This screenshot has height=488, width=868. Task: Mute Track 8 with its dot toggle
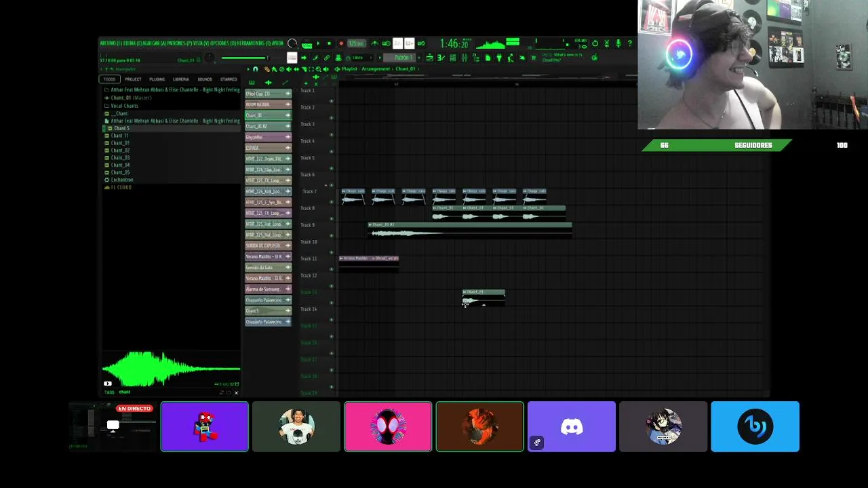point(331,219)
